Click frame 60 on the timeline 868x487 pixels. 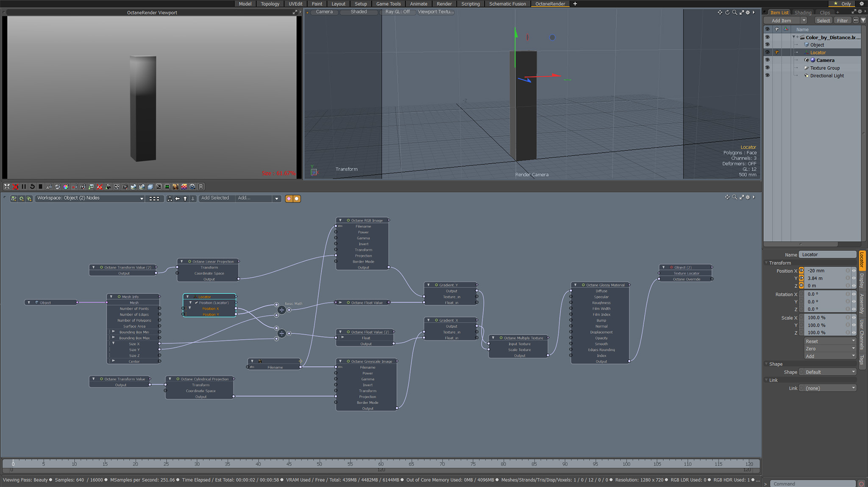pyautogui.click(x=381, y=463)
